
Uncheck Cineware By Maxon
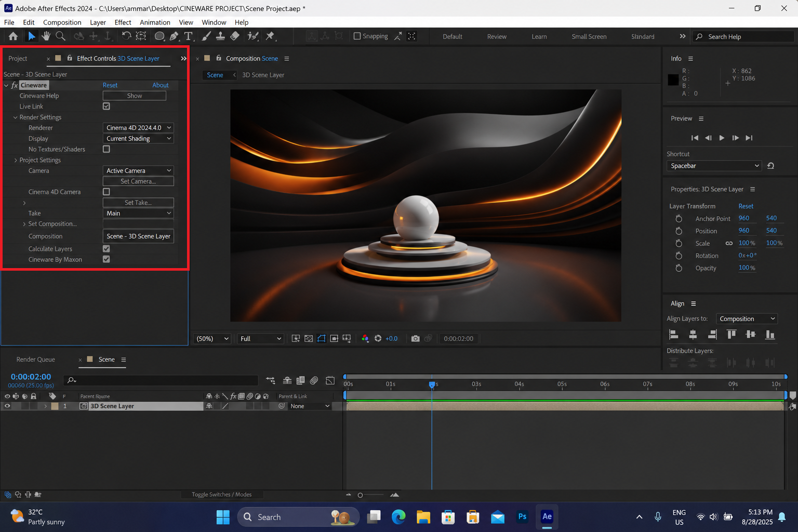107,259
